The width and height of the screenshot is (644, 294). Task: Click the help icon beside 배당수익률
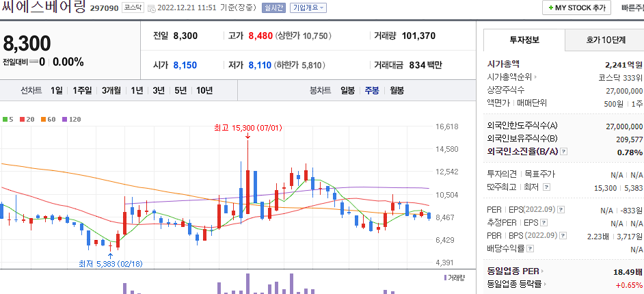pos(531,249)
